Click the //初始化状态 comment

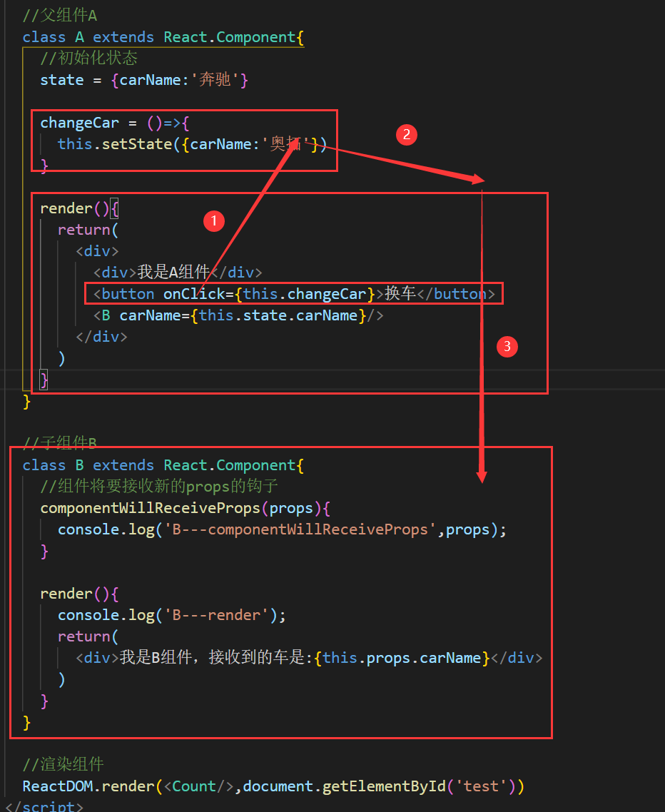89,59
